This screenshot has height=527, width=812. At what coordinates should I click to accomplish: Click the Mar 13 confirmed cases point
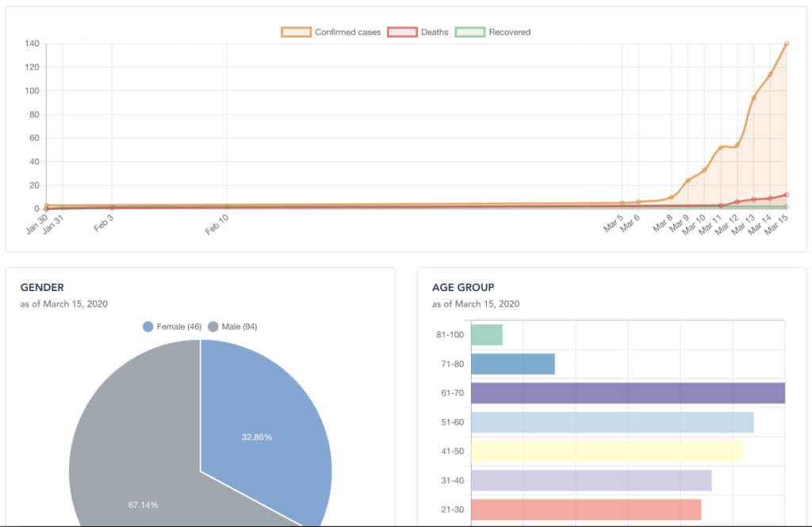tap(753, 97)
